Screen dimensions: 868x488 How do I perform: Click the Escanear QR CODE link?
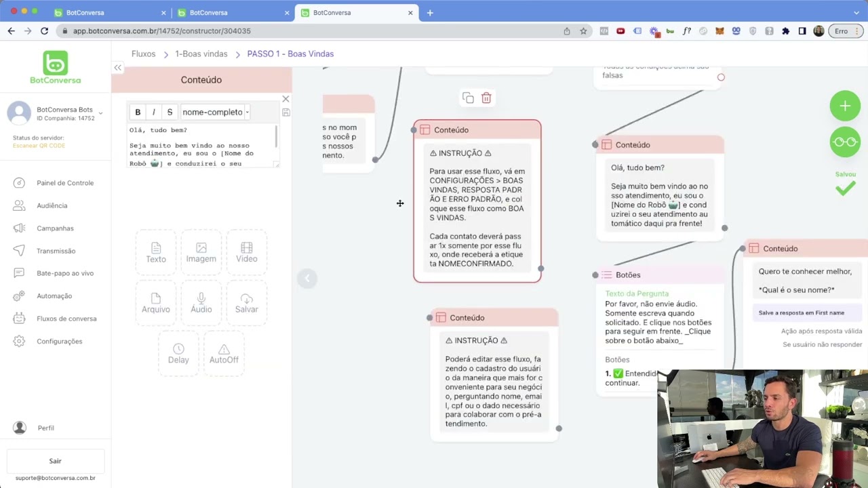[39, 146]
